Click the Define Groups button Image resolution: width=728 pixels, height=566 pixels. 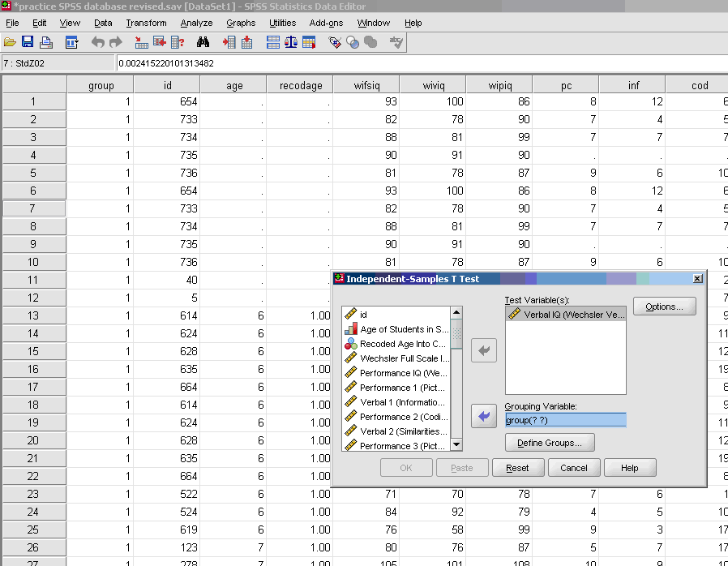tap(549, 443)
